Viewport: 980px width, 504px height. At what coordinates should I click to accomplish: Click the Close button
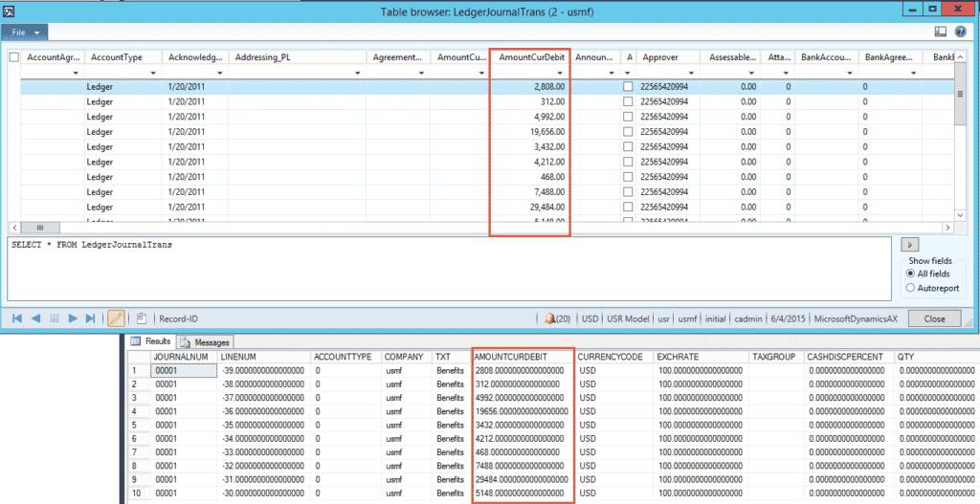934,318
